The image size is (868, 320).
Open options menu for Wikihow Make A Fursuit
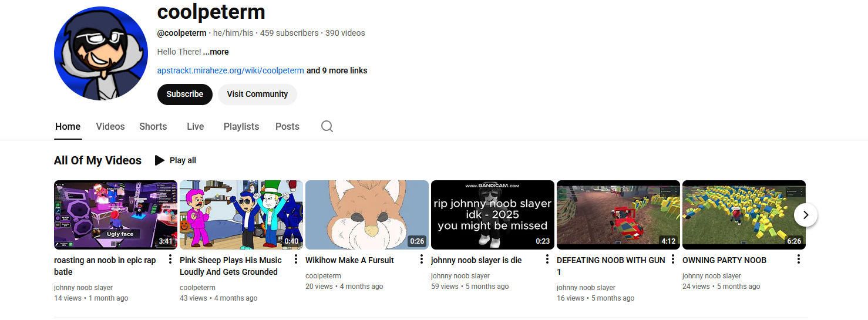422,260
